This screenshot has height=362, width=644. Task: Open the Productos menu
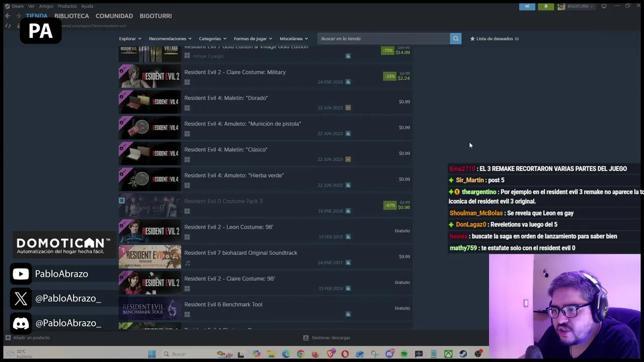point(67,6)
